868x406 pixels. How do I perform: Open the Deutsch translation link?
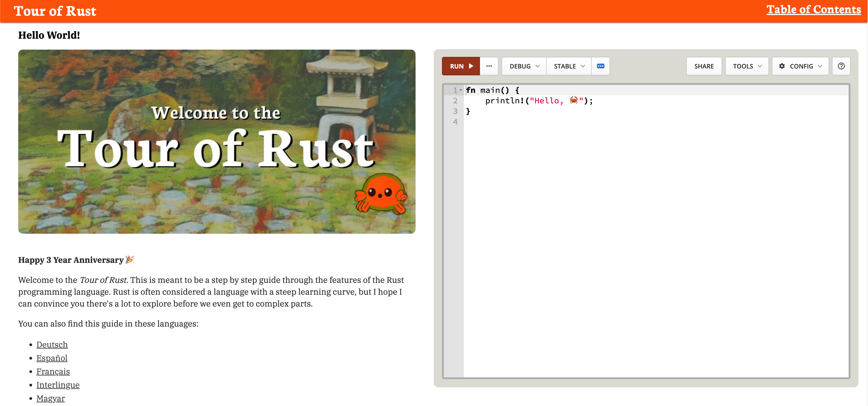click(52, 345)
